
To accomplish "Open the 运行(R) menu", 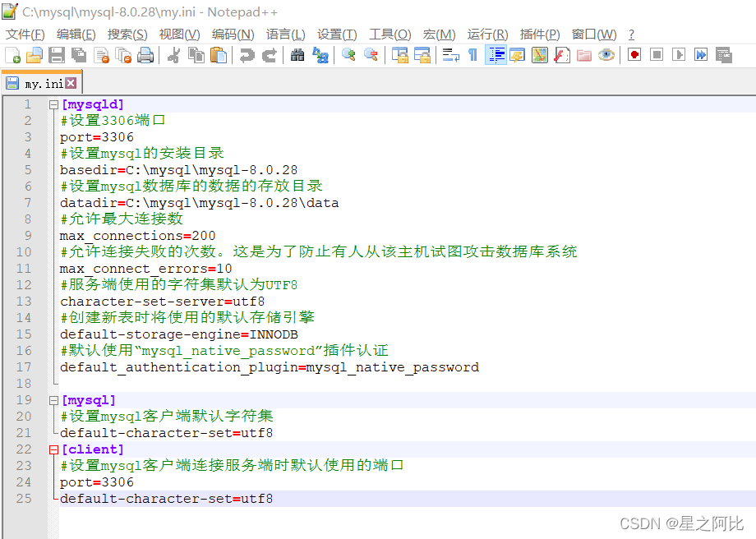I will coord(487,35).
